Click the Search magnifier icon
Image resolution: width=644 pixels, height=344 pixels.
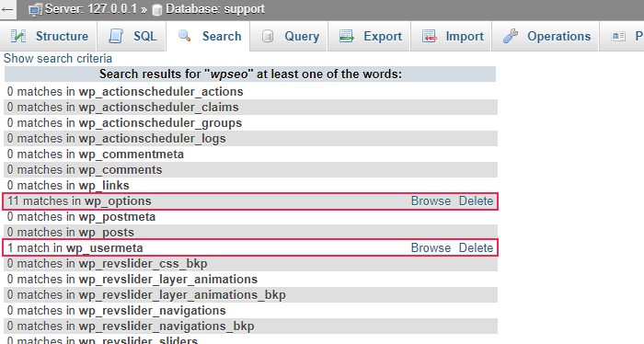coord(184,36)
